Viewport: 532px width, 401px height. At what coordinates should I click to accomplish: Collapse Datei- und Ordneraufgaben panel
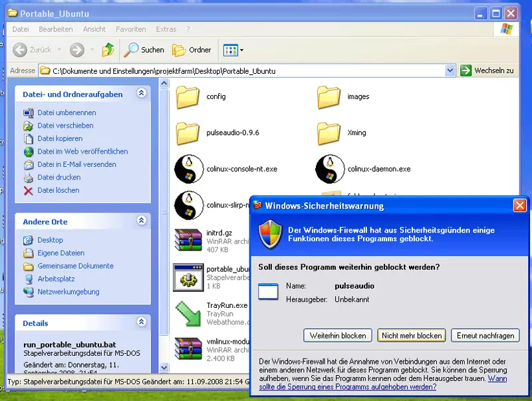point(142,92)
